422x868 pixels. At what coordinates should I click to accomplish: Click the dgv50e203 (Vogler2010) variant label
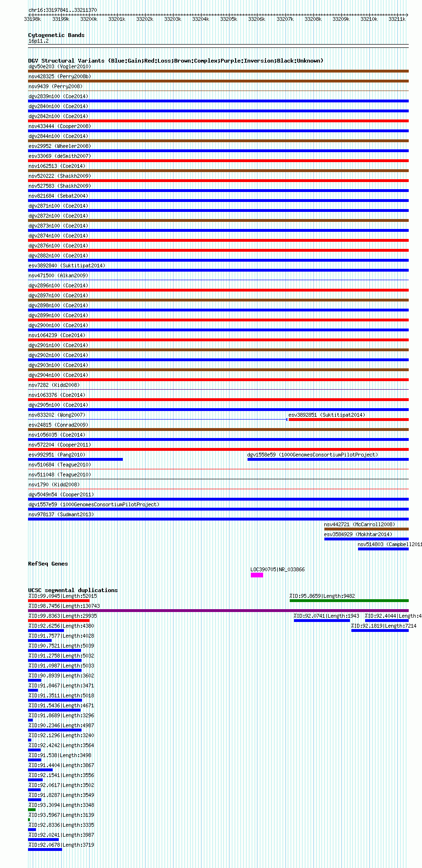coord(60,66)
